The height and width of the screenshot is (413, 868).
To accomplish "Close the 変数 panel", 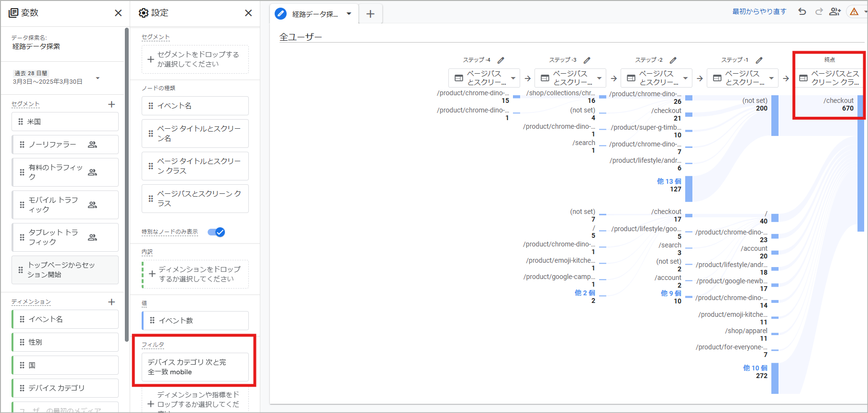I will (x=118, y=13).
